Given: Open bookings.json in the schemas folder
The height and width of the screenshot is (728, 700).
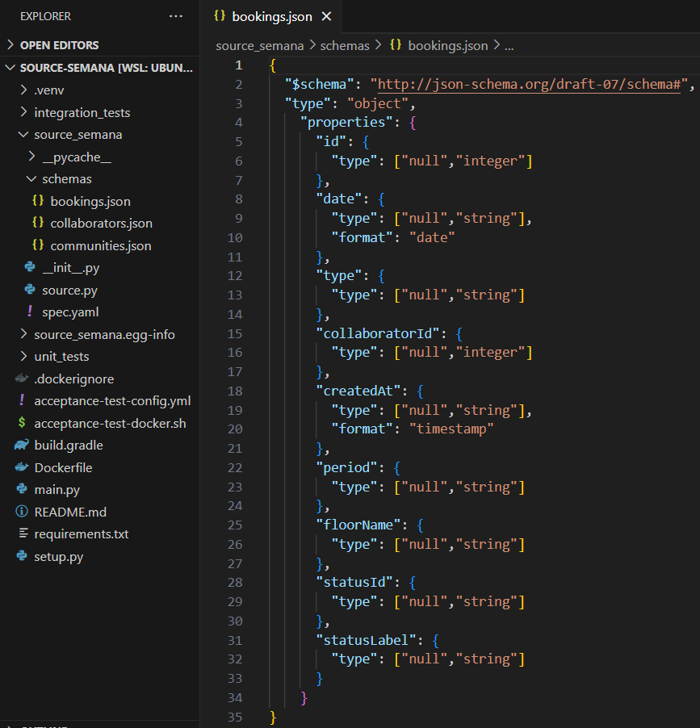Looking at the screenshot, I should [x=90, y=201].
